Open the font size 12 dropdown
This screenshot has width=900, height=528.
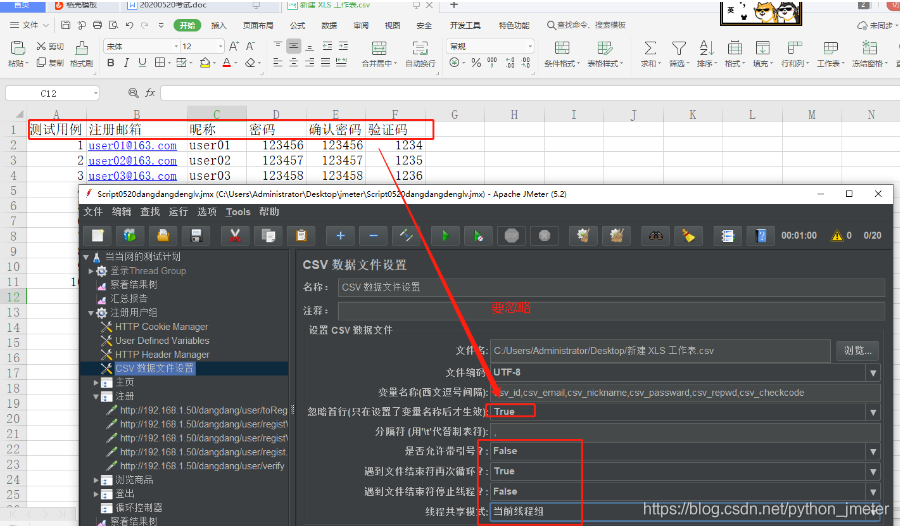coord(220,46)
